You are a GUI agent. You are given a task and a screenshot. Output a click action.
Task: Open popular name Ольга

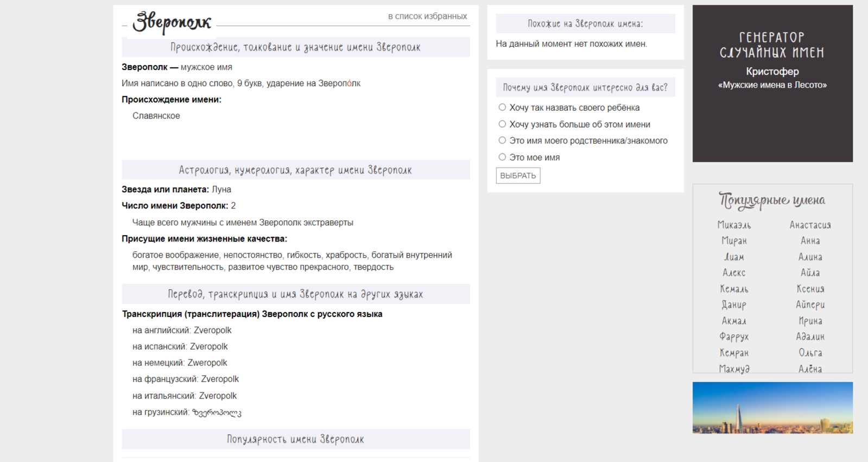[x=810, y=353]
